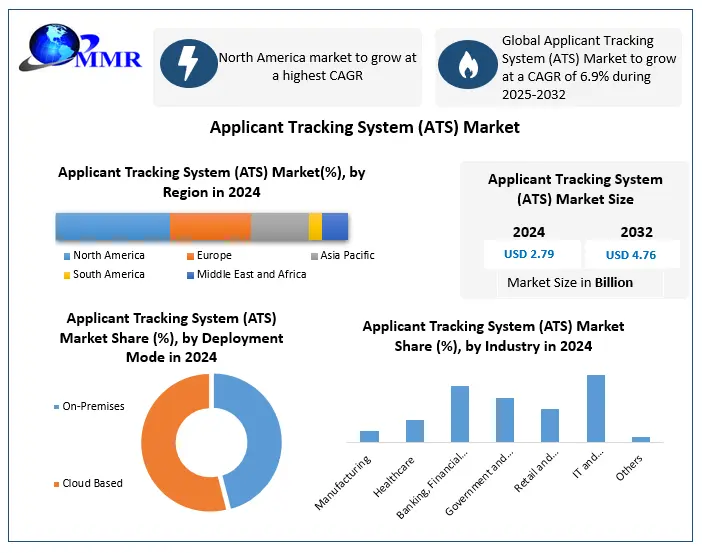Click the USD 4.76 value box
The height and width of the screenshot is (553, 702).
631,254
